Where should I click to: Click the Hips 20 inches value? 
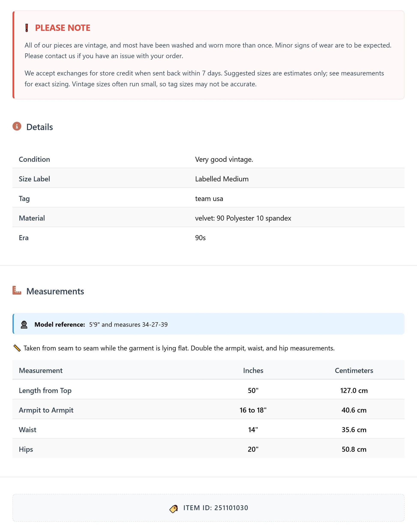tap(253, 449)
